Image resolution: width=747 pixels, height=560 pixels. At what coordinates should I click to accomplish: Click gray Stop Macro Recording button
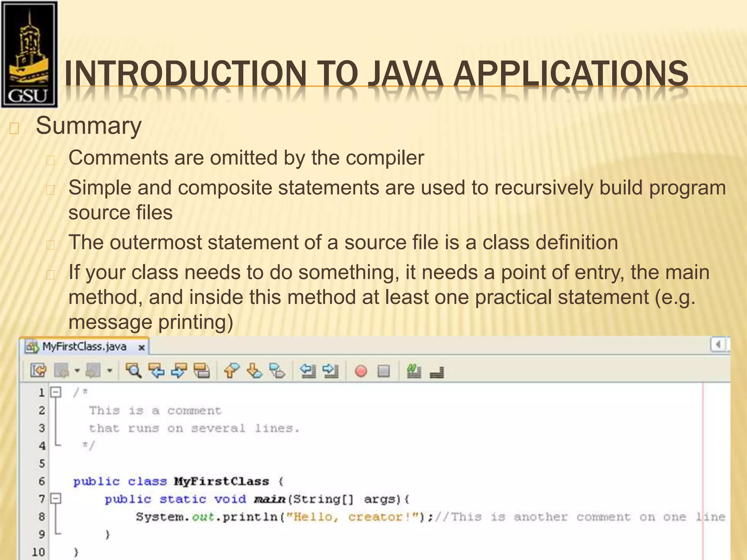pos(384,371)
